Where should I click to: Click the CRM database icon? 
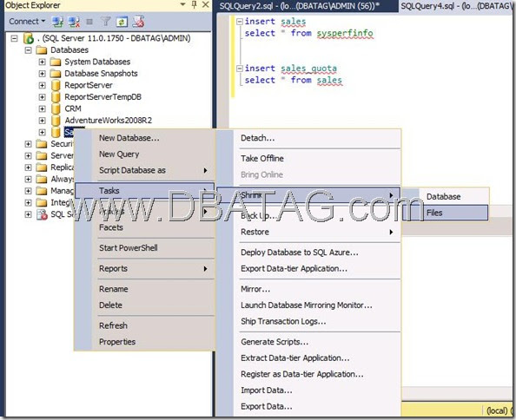point(56,108)
